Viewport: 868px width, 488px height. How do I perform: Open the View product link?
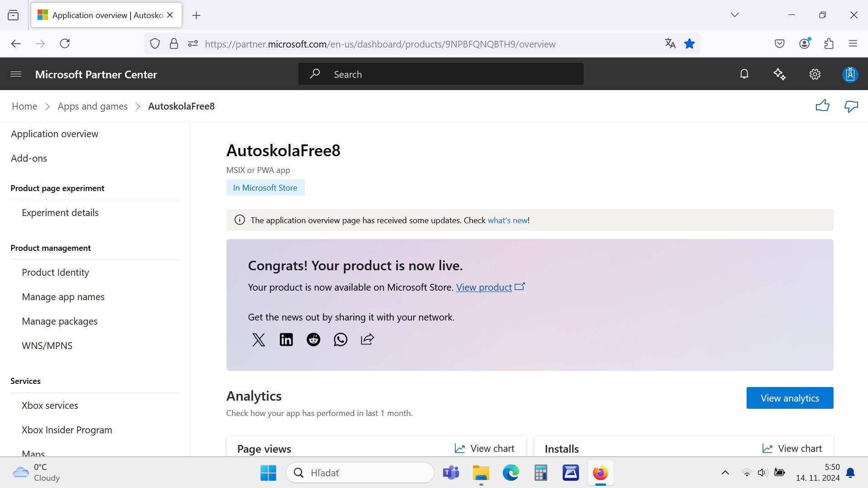484,287
